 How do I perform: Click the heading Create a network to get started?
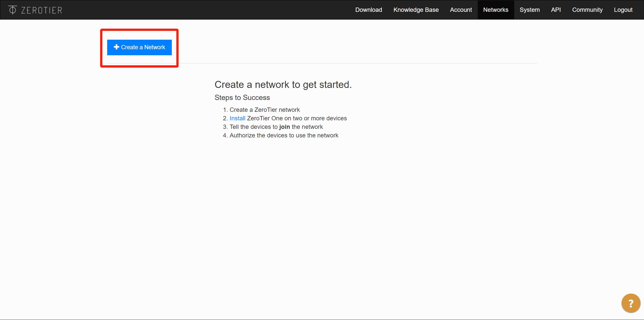click(283, 85)
